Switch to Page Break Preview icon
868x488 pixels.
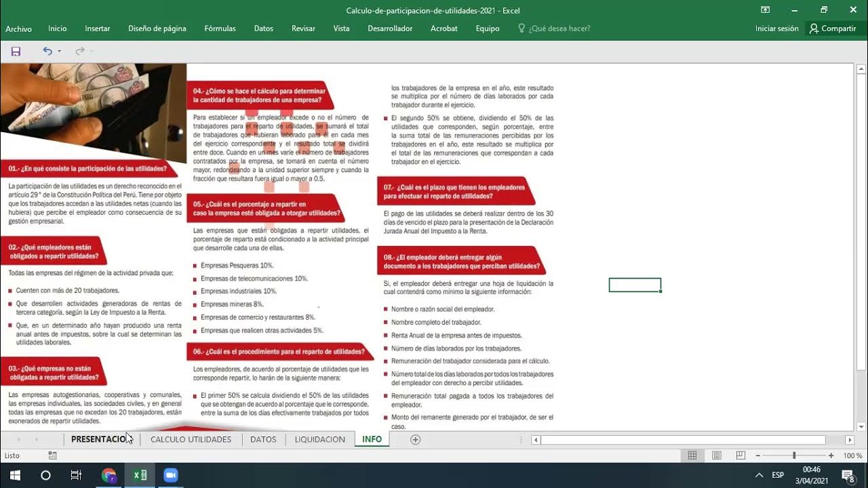(741, 455)
